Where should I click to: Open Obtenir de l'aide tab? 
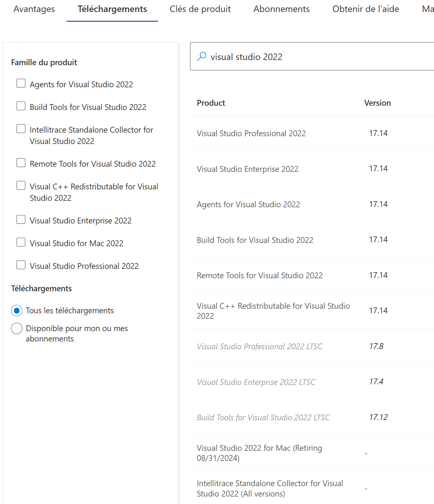click(x=366, y=9)
